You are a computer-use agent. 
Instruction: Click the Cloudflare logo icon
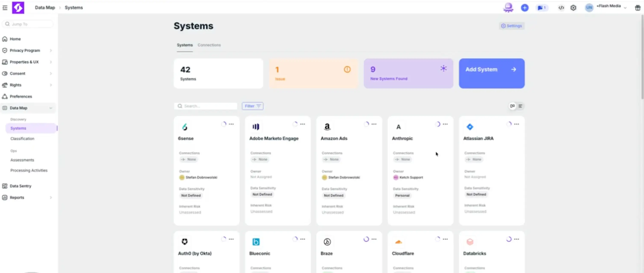398,242
